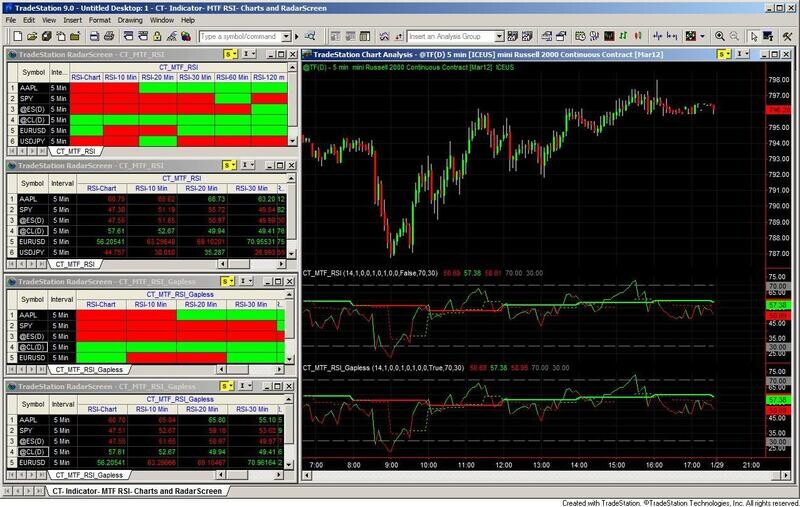Click the text drawing tool icon
The width and height of the screenshot is (800, 507).
click(768, 36)
